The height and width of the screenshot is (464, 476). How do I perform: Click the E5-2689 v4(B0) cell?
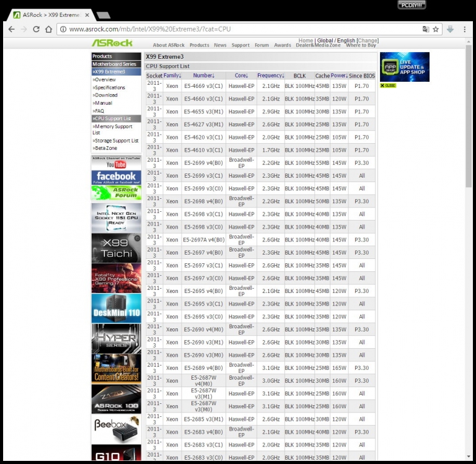point(203,368)
